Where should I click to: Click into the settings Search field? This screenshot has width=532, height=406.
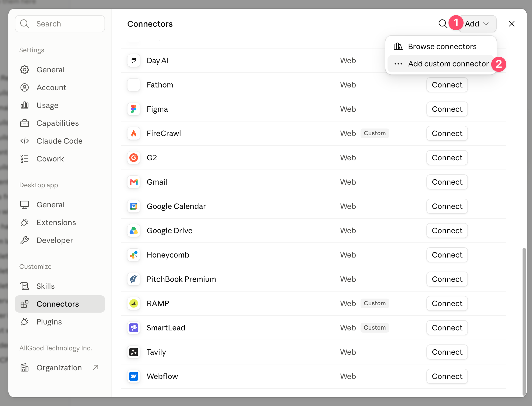[60, 24]
